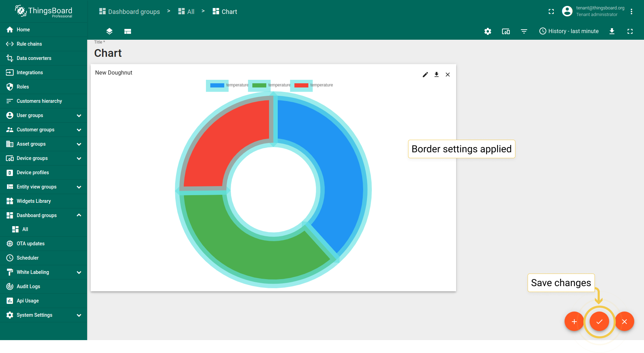Collapse the Dashboard groups chevron

tap(79, 215)
